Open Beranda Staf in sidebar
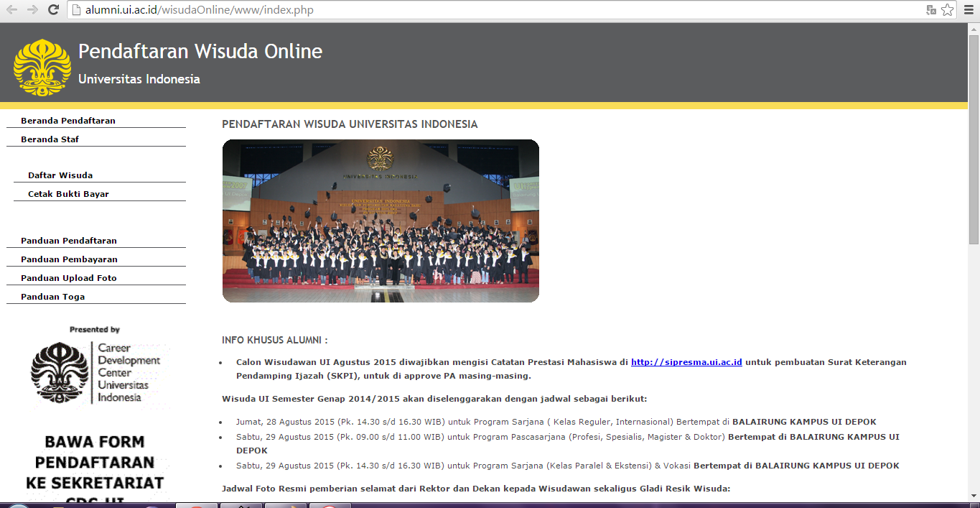The image size is (980, 508). (50, 139)
